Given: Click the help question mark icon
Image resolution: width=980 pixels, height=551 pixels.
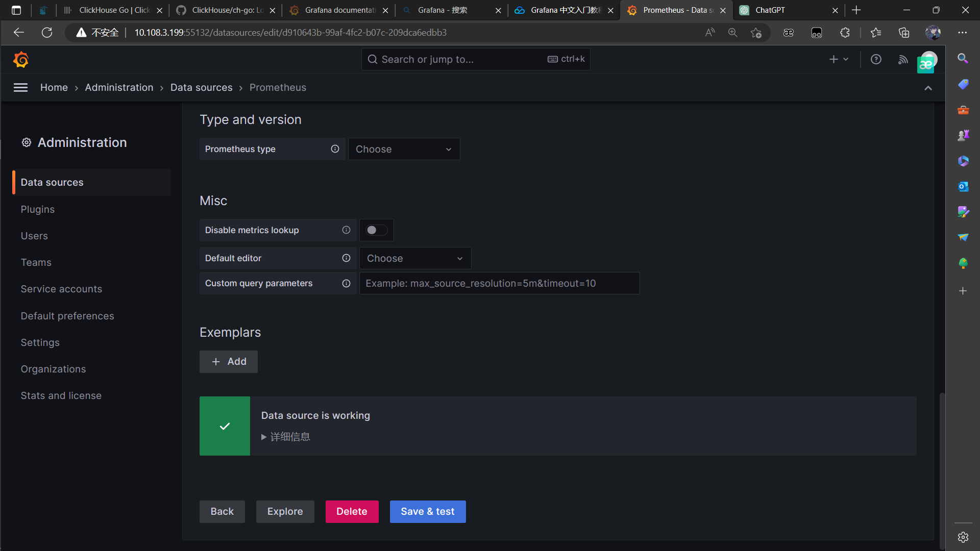Looking at the screenshot, I should click(876, 60).
